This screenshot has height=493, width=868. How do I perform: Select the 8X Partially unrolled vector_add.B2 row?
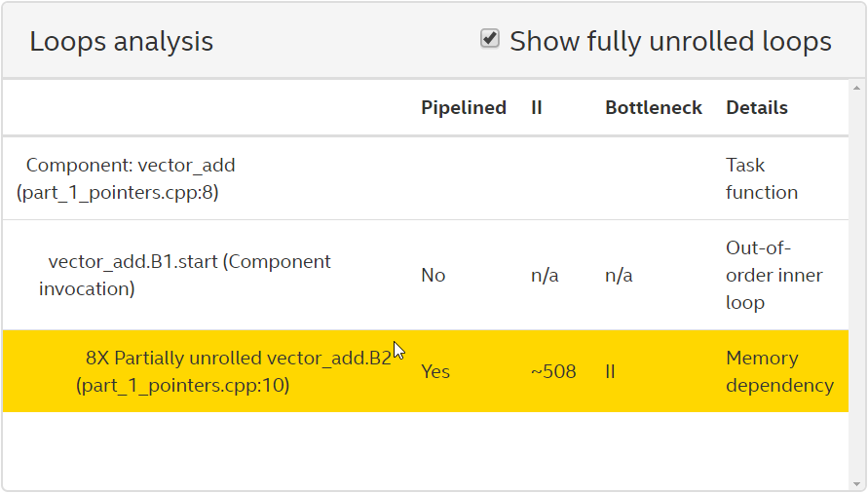tap(238, 358)
